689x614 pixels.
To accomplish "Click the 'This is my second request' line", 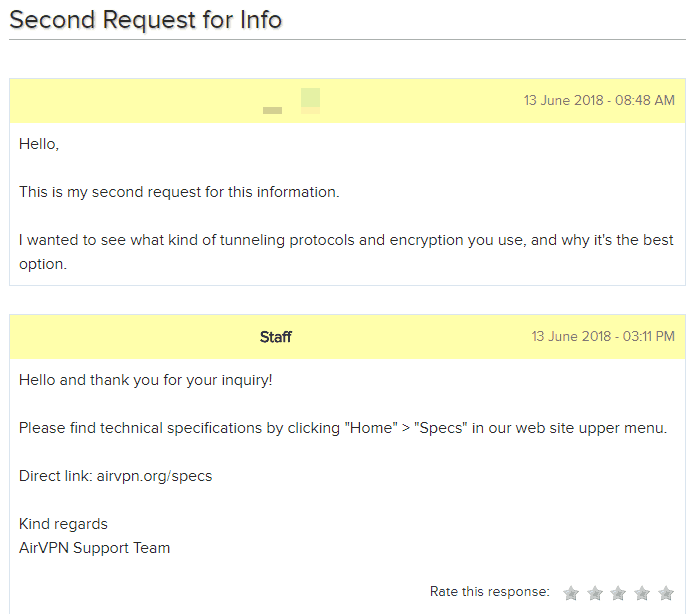I will coord(179,193).
